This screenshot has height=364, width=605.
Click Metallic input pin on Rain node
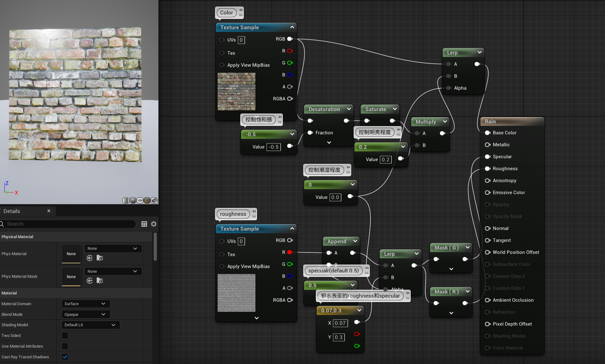(488, 145)
